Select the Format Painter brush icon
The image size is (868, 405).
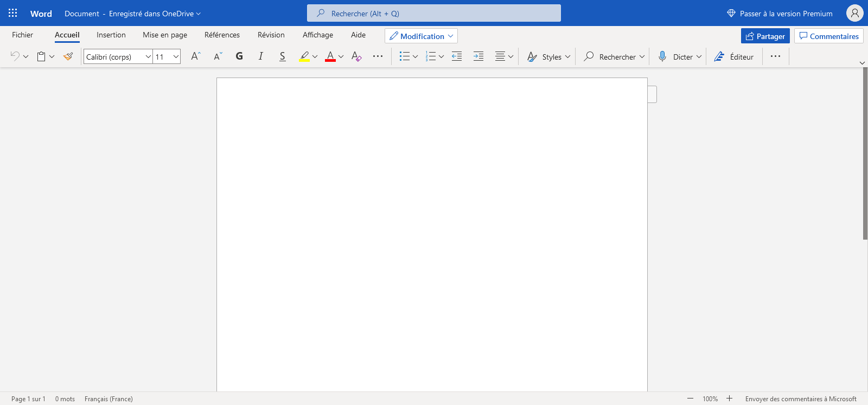[x=68, y=56]
